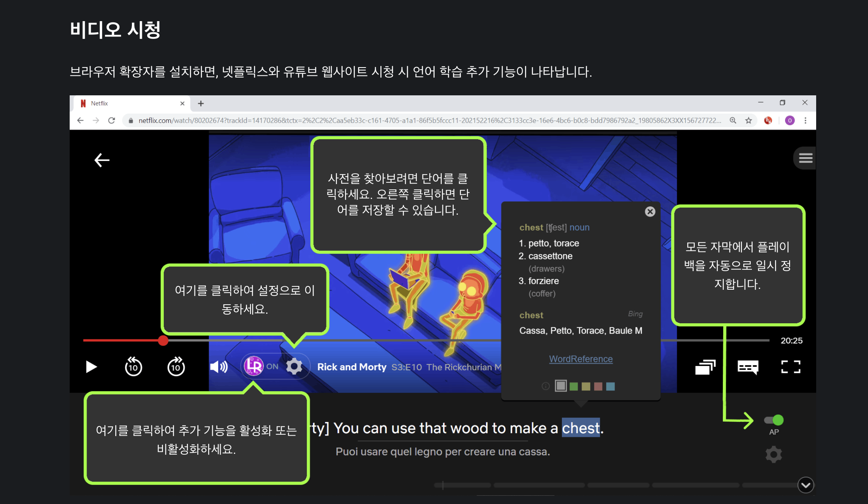The width and height of the screenshot is (868, 504).
Task: Play the Rick and Morty video
Action: pyautogui.click(x=91, y=367)
